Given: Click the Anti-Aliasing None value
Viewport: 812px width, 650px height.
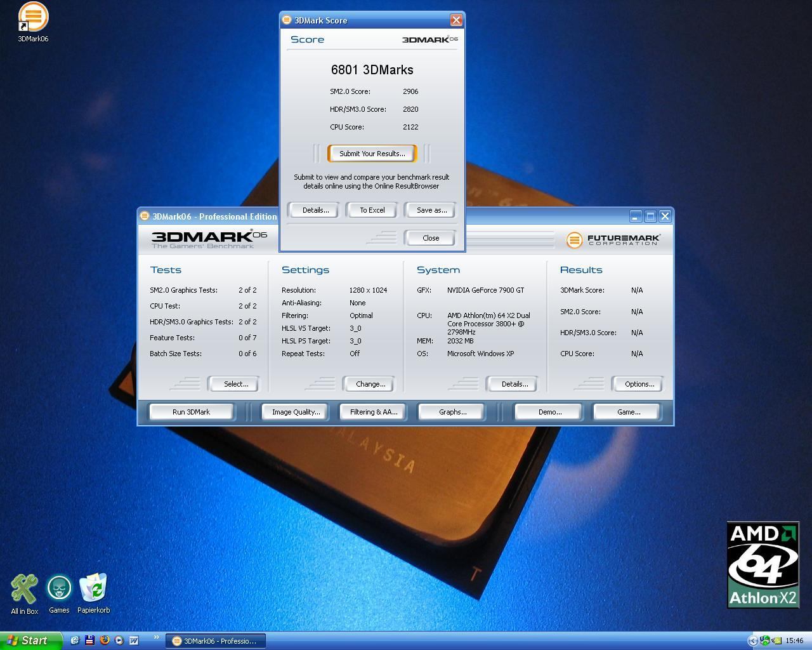Looking at the screenshot, I should click(357, 303).
